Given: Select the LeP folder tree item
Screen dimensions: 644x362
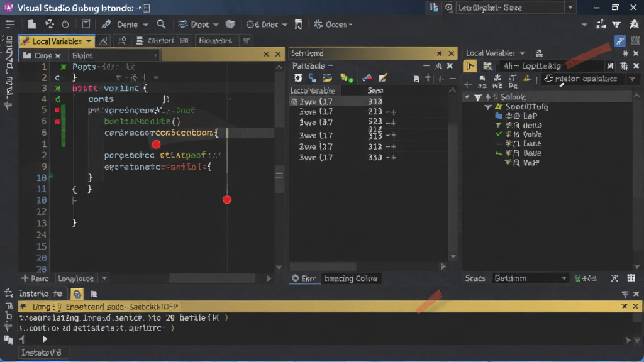Looking at the screenshot, I should (x=517, y=116).
